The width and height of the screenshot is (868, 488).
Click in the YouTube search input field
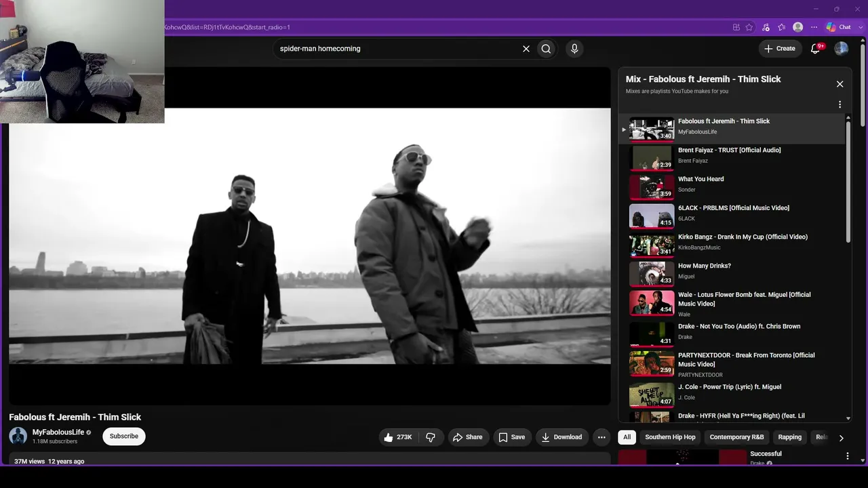(398, 49)
